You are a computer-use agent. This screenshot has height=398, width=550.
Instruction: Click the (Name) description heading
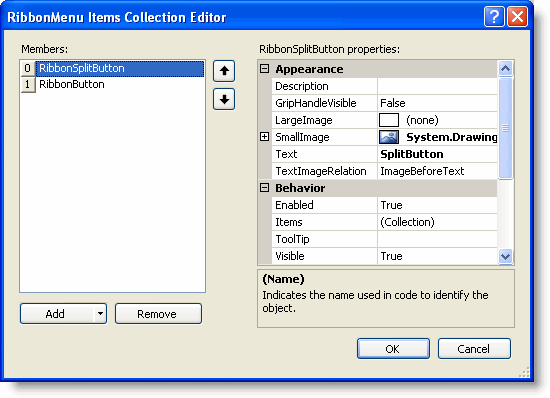[x=283, y=279]
